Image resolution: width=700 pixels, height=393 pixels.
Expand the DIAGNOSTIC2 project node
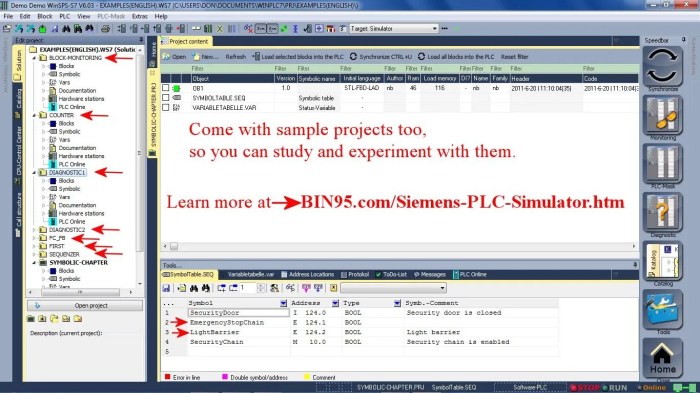click(34, 230)
